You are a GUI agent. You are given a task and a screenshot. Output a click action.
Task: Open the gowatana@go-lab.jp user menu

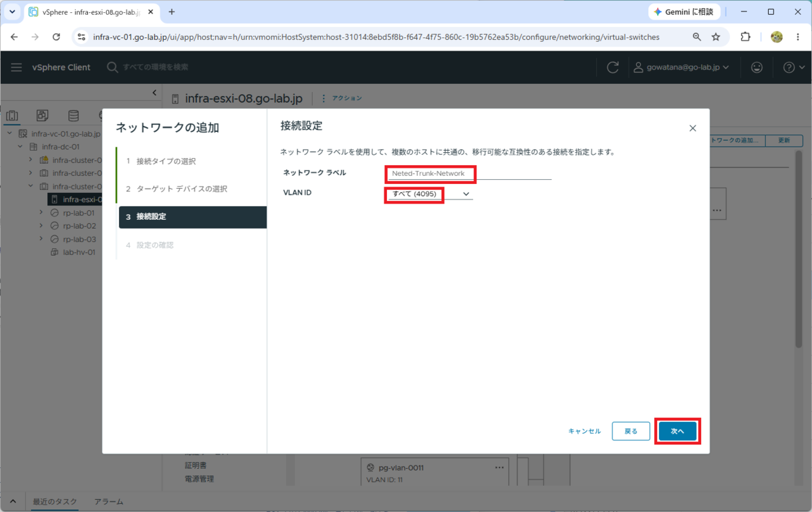pyautogui.click(x=681, y=68)
